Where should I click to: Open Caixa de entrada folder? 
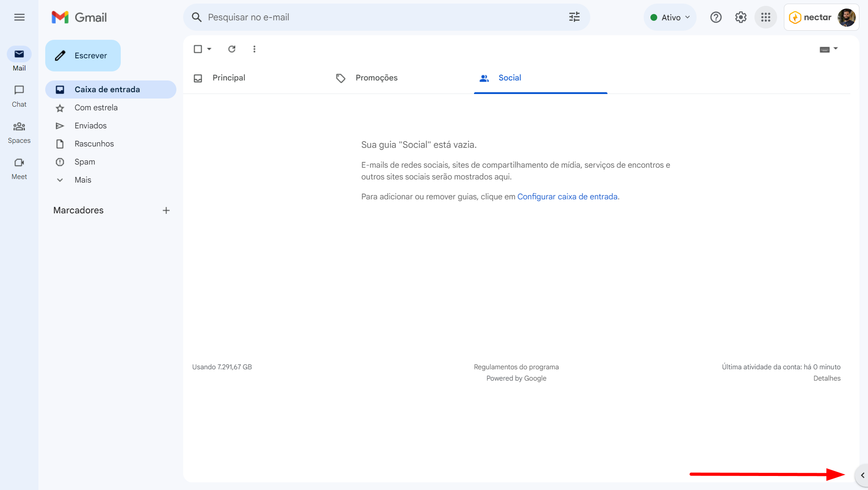coord(111,90)
